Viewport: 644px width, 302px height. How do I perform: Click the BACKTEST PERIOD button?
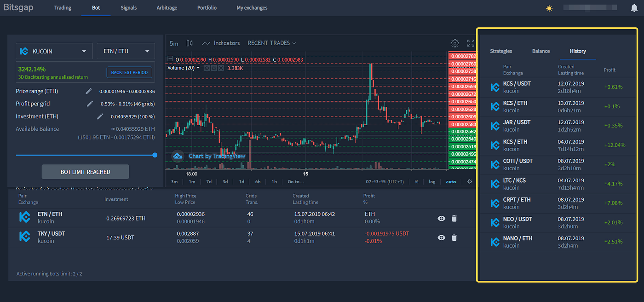pos(129,73)
